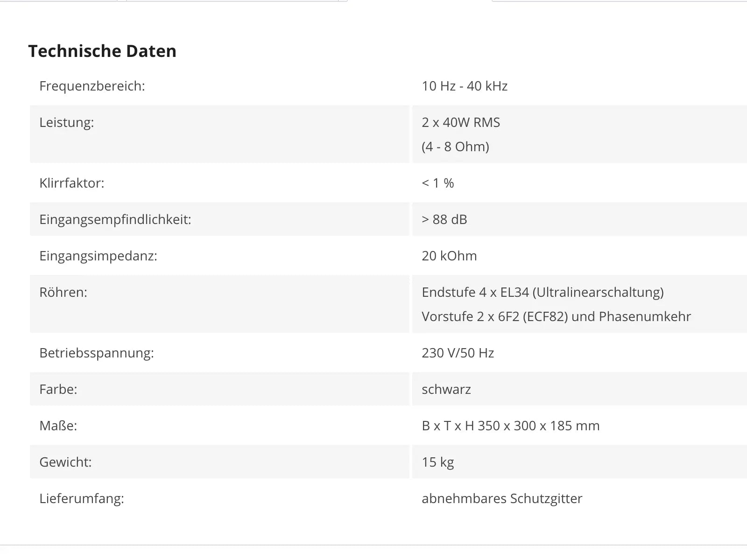
Task: Click the schwarz color value
Action: tap(446, 389)
